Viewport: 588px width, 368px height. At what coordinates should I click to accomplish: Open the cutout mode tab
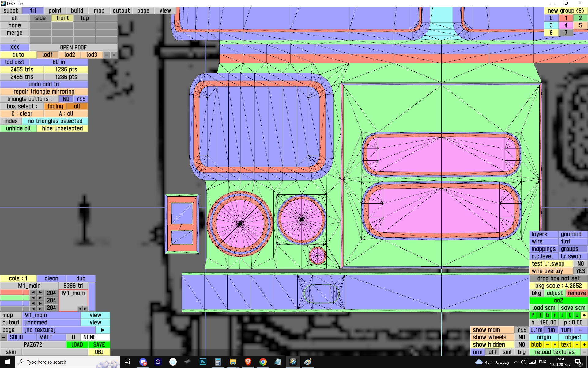pyautogui.click(x=121, y=11)
